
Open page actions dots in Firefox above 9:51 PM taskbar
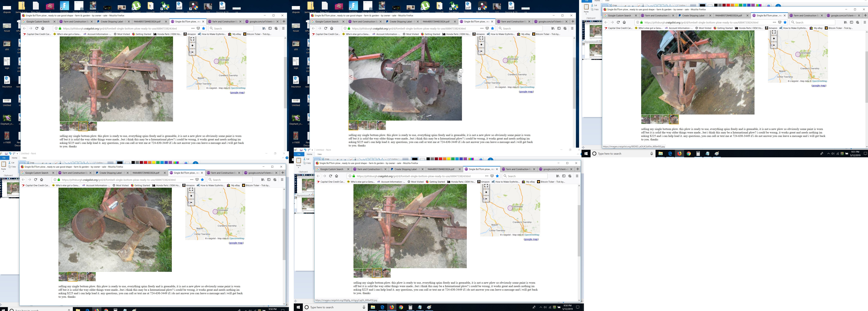[774, 22]
